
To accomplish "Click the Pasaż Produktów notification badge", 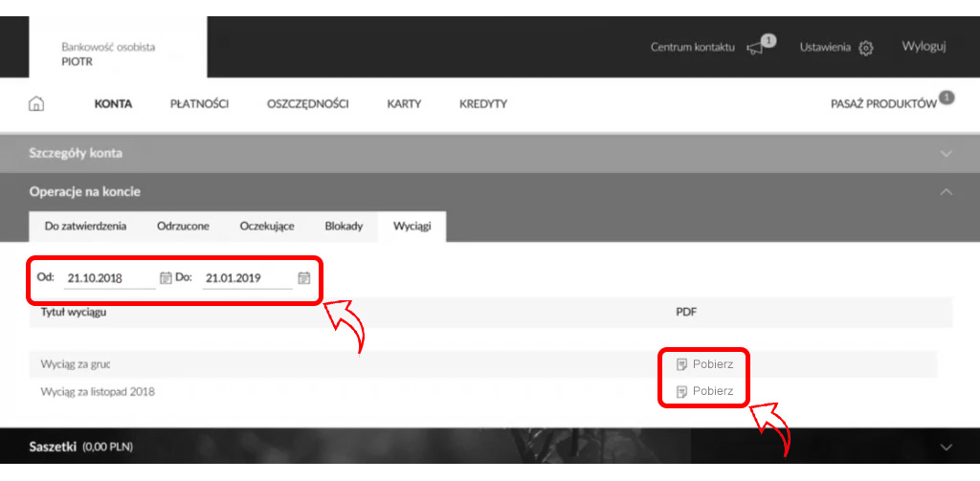I will [x=947, y=98].
